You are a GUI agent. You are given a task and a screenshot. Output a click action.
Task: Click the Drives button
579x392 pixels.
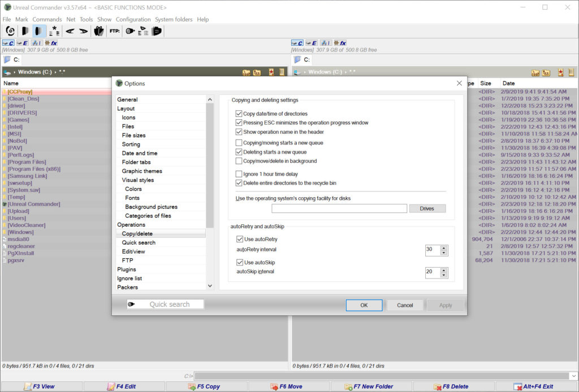tap(427, 208)
